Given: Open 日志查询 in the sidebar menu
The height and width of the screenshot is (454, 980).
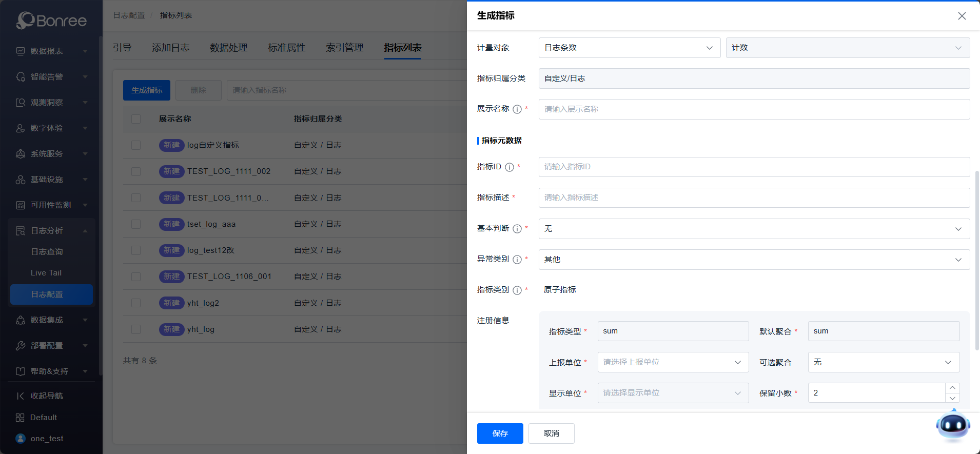Looking at the screenshot, I should point(47,252).
